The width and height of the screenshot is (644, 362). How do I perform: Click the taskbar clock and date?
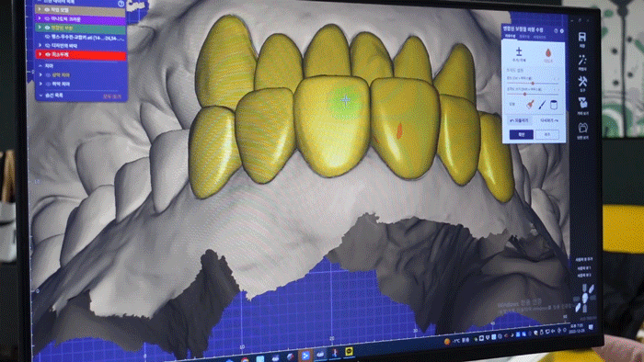click(577, 328)
